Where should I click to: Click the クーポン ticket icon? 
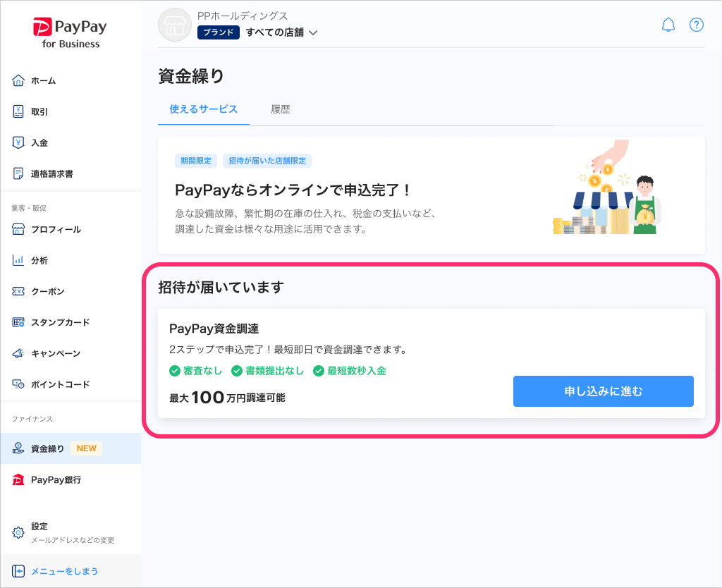pos(18,291)
